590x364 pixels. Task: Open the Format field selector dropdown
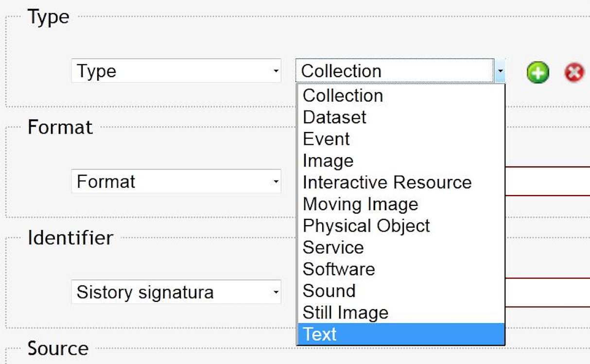coord(176,182)
